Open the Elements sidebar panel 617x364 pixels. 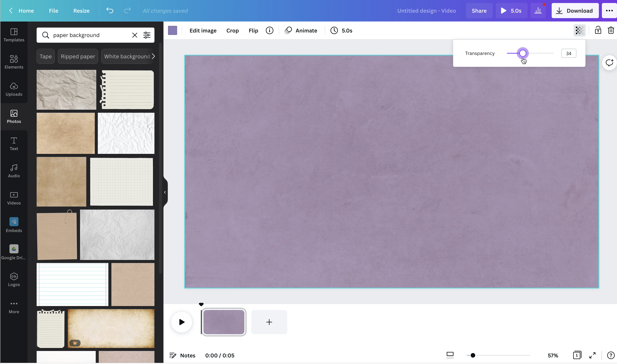pyautogui.click(x=14, y=62)
